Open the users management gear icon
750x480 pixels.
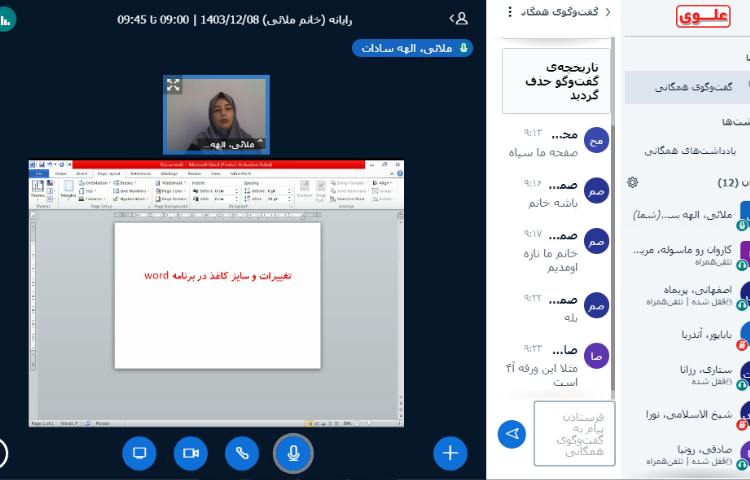pyautogui.click(x=632, y=182)
